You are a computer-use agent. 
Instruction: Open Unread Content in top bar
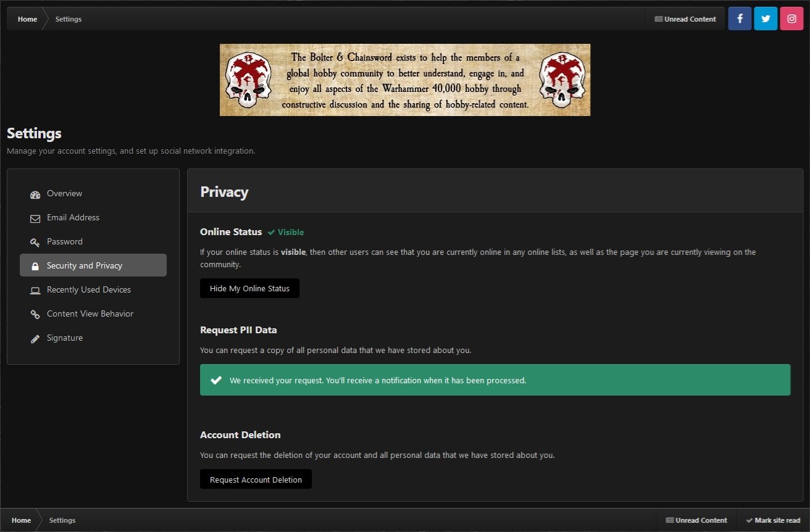pos(685,19)
